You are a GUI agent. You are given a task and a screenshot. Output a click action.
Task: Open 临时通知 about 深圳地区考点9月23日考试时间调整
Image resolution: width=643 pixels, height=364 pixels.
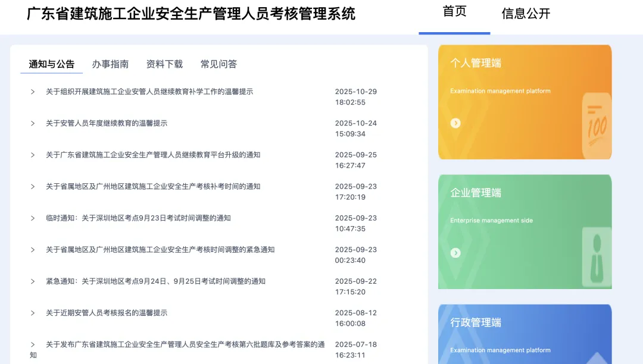138,218
